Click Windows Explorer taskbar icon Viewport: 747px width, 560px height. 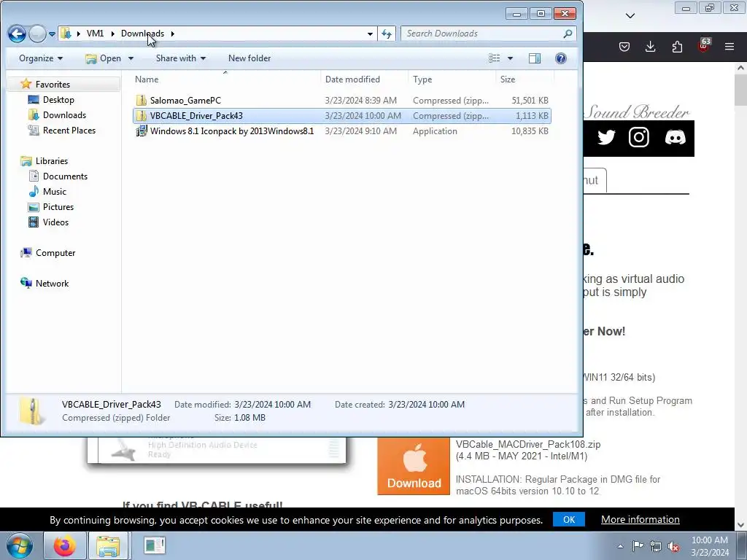click(108, 545)
